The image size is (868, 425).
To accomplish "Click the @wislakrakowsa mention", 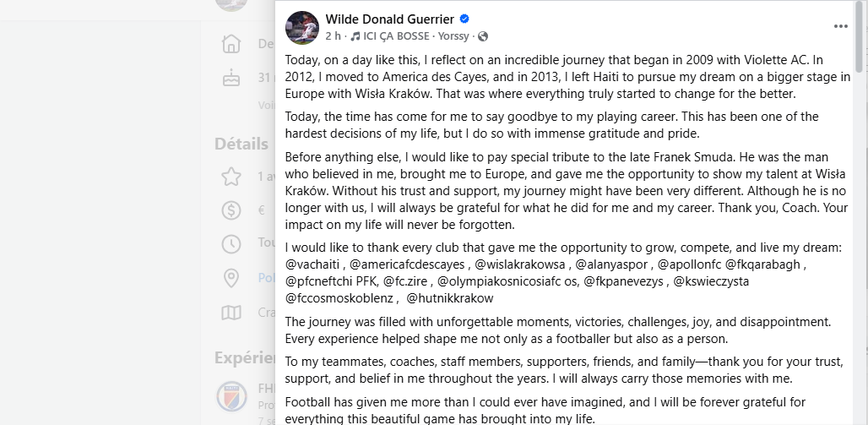I will 520,264.
